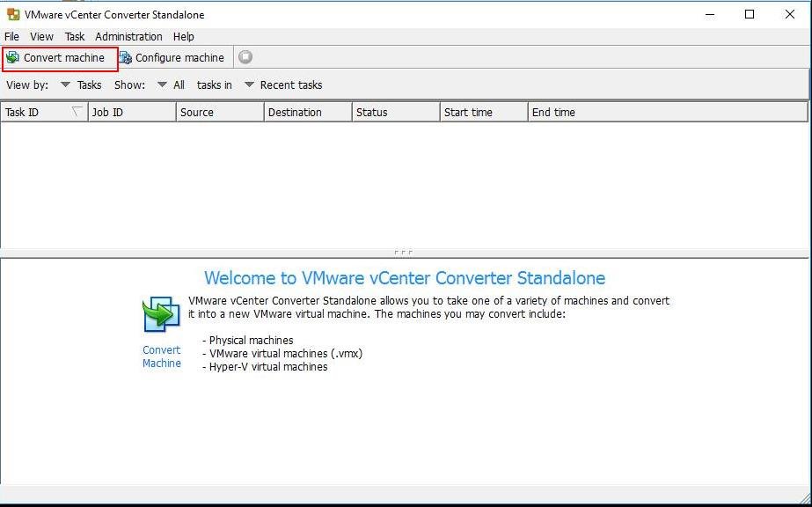Image resolution: width=812 pixels, height=507 pixels.
Task: Expand the Recent tasks dropdown
Action: [283, 84]
